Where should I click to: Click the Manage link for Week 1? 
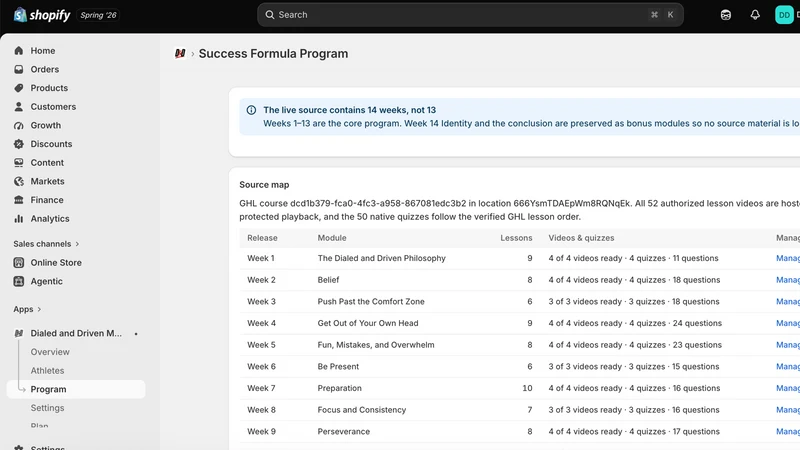[x=788, y=258]
